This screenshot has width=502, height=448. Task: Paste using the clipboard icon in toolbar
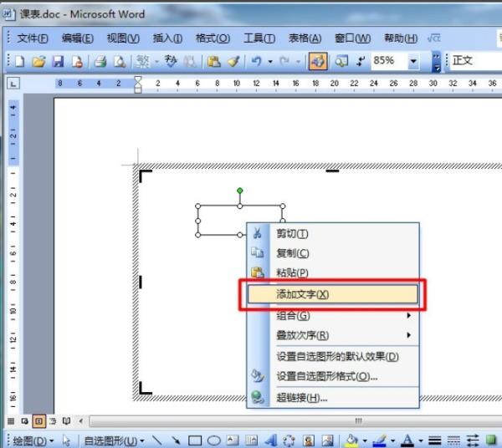pyautogui.click(x=214, y=61)
